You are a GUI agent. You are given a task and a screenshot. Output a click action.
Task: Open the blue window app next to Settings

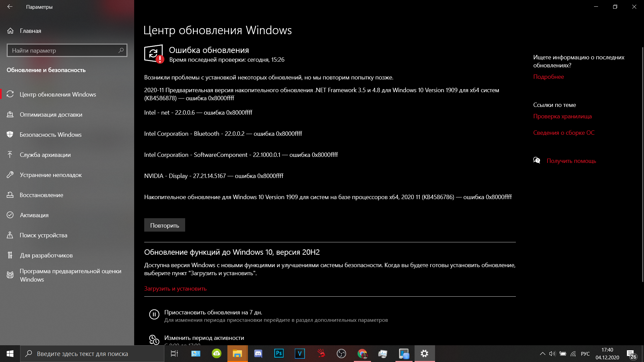coord(404,354)
